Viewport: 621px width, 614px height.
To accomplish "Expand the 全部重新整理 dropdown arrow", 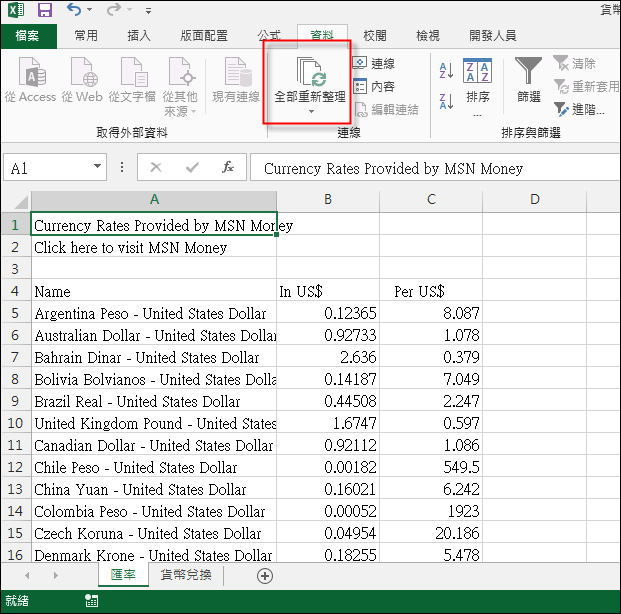I will pos(311,112).
